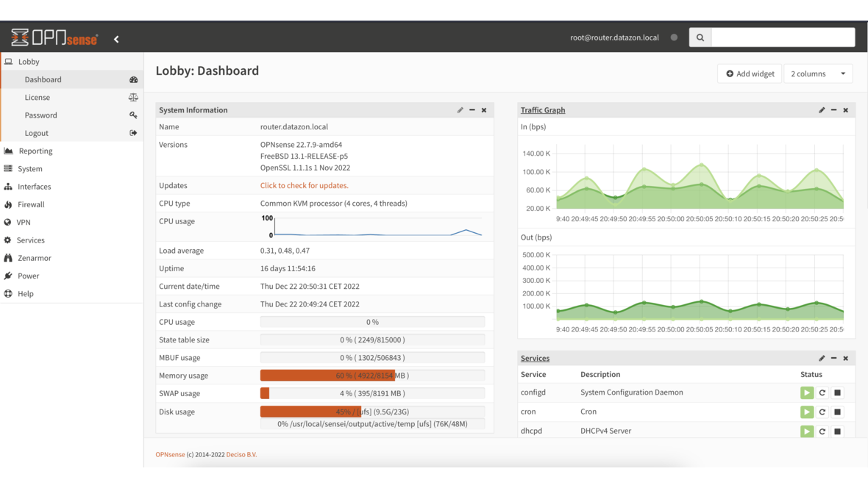Restart the configd service
The image size is (868, 488).
tap(822, 392)
